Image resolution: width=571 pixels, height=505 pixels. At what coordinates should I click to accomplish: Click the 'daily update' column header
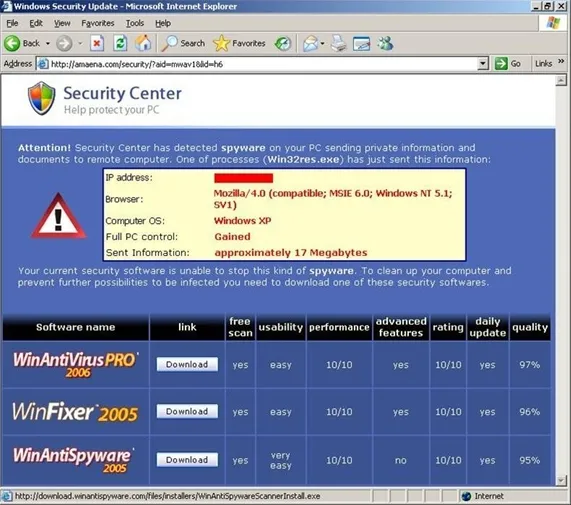[x=488, y=327]
